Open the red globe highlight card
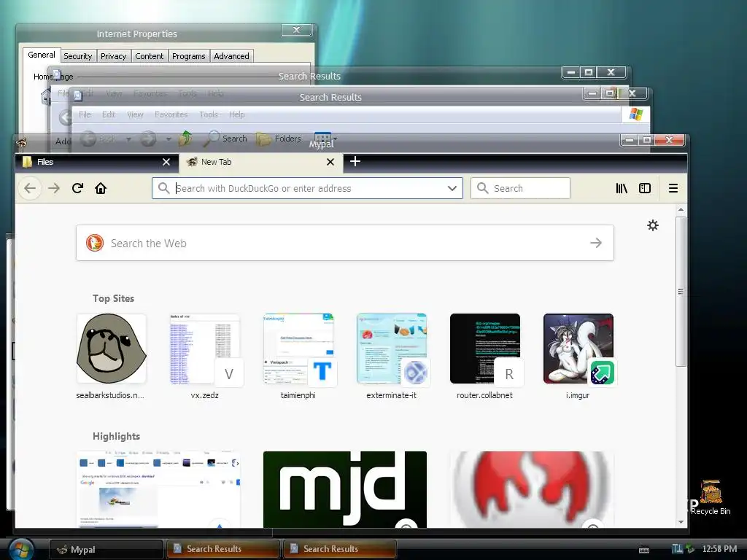This screenshot has height=560, width=747. [532, 489]
